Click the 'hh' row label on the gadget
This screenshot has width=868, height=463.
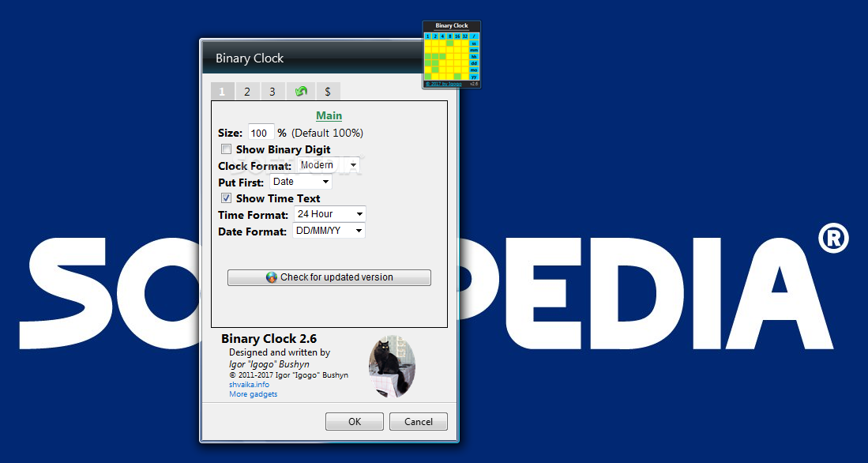click(474, 56)
